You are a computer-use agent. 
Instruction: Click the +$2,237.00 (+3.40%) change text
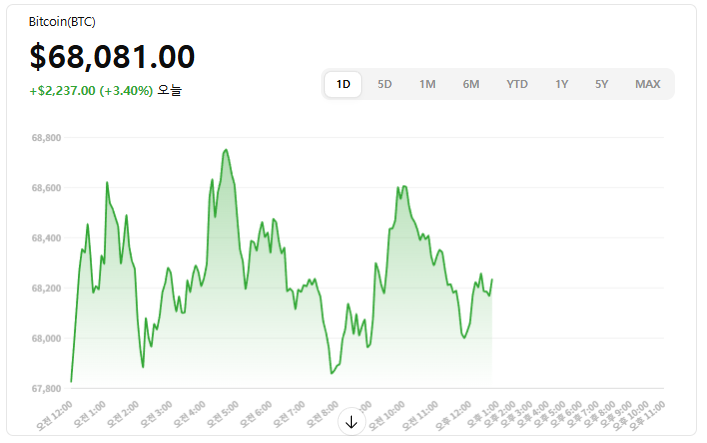point(91,91)
